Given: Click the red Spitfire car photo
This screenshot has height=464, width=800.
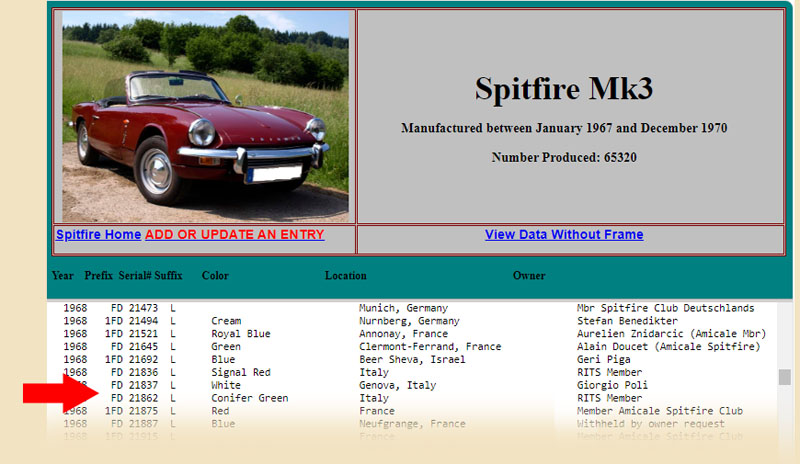Looking at the screenshot, I should (x=205, y=116).
